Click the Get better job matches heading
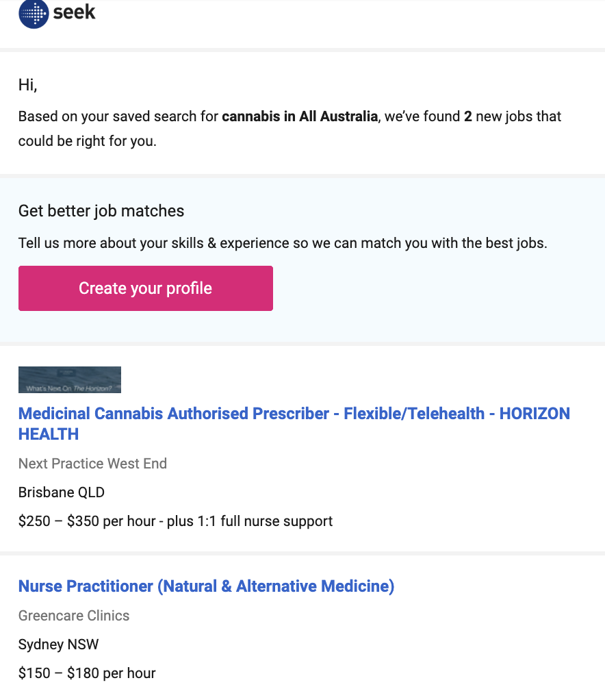Viewport: 605px width, 700px height. tap(101, 211)
